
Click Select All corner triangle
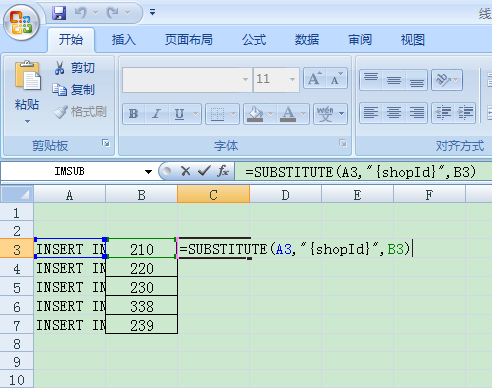click(x=17, y=194)
